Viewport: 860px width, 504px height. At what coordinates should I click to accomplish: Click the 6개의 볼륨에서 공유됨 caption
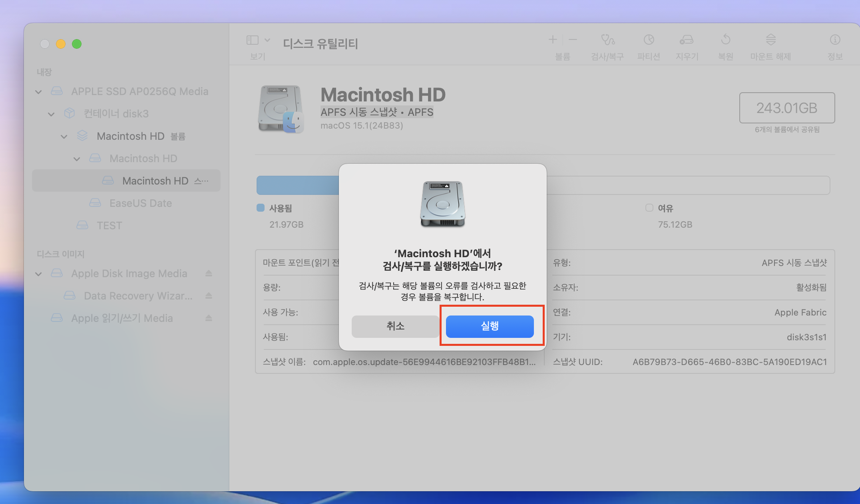tap(787, 129)
